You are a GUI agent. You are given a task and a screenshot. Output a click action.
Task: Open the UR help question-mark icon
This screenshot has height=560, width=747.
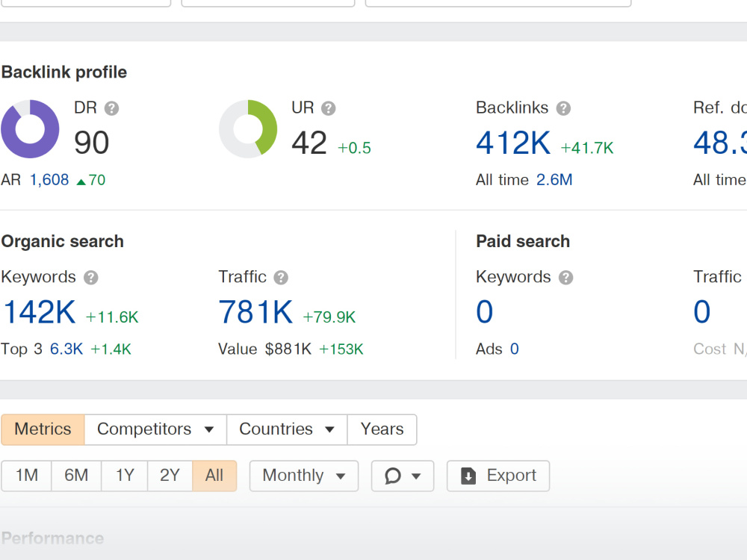tap(328, 108)
